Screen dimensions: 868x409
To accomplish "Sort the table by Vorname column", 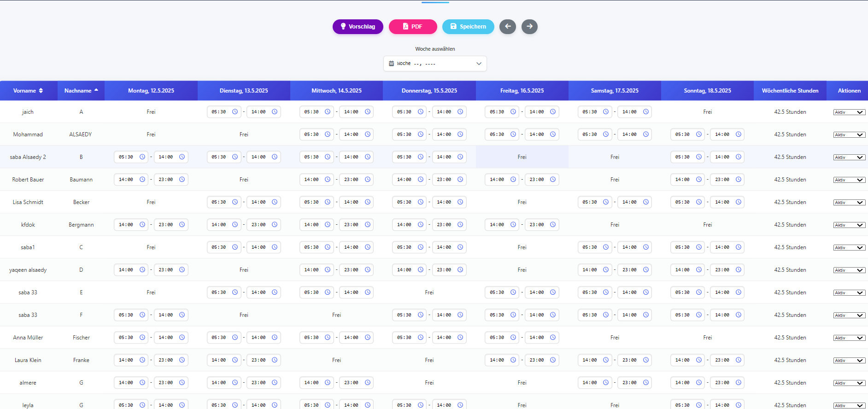I will click(28, 91).
